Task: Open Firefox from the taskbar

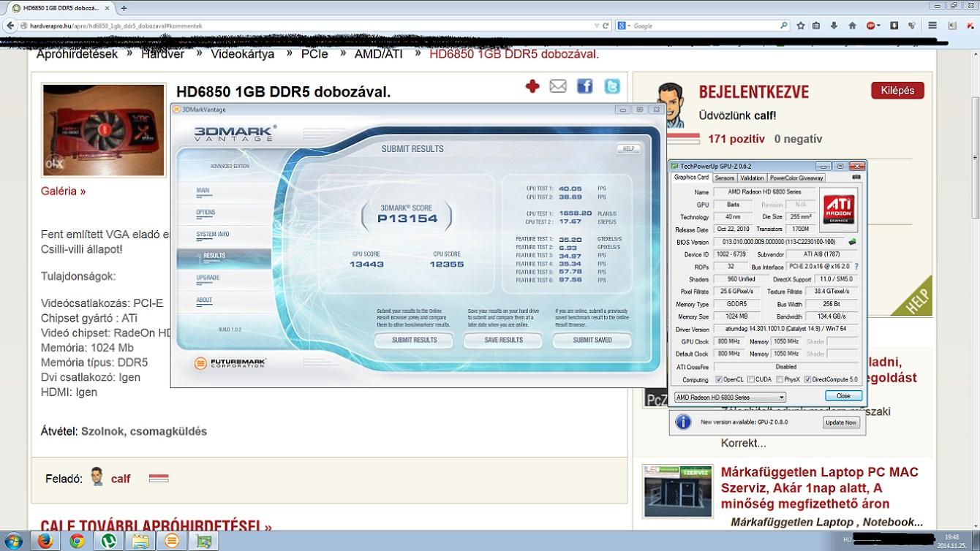Action: (x=45, y=541)
